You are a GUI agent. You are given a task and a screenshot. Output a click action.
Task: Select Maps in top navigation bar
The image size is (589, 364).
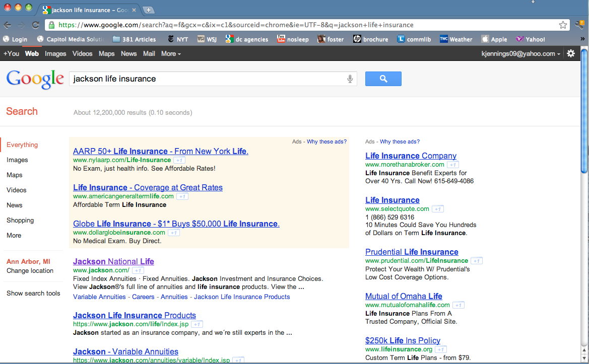[x=107, y=54]
